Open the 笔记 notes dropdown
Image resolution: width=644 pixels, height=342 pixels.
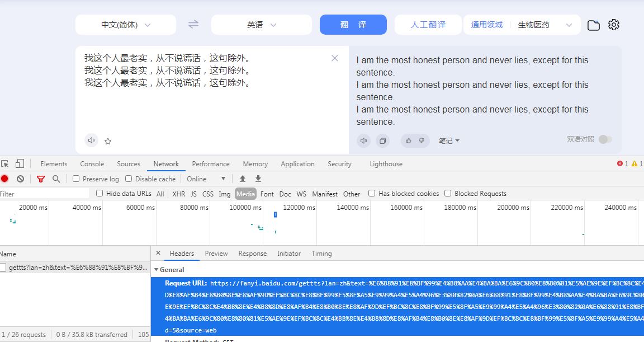point(449,140)
